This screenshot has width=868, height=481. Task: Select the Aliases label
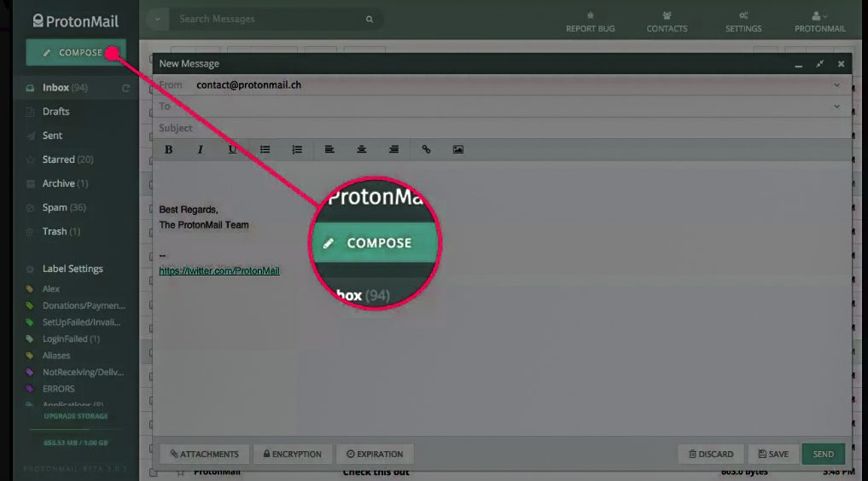[x=56, y=356]
